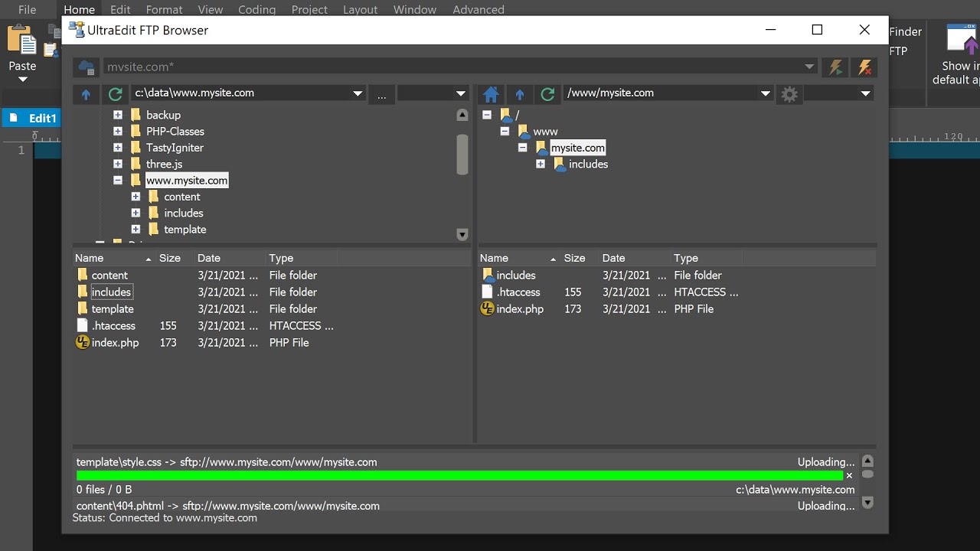
Task: Expand the three.js folder node
Action: pyautogui.click(x=118, y=164)
